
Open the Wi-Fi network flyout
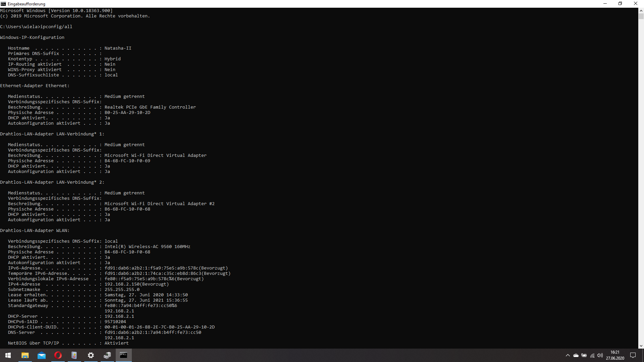[592, 355]
